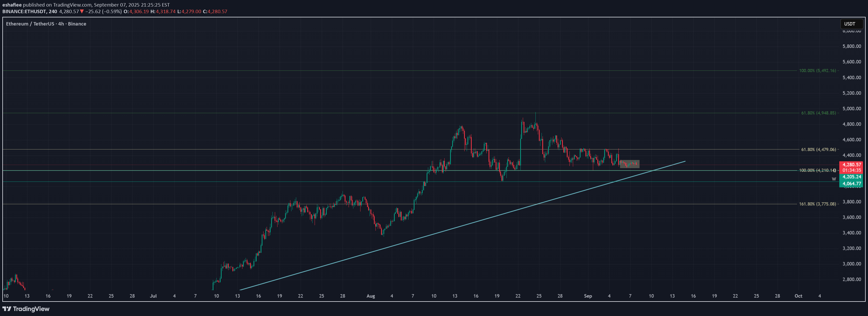The height and width of the screenshot is (316, 868).
Task: Select the BINANCE:ETHUSDT, 240 symbol text
Action: [x=30, y=11]
